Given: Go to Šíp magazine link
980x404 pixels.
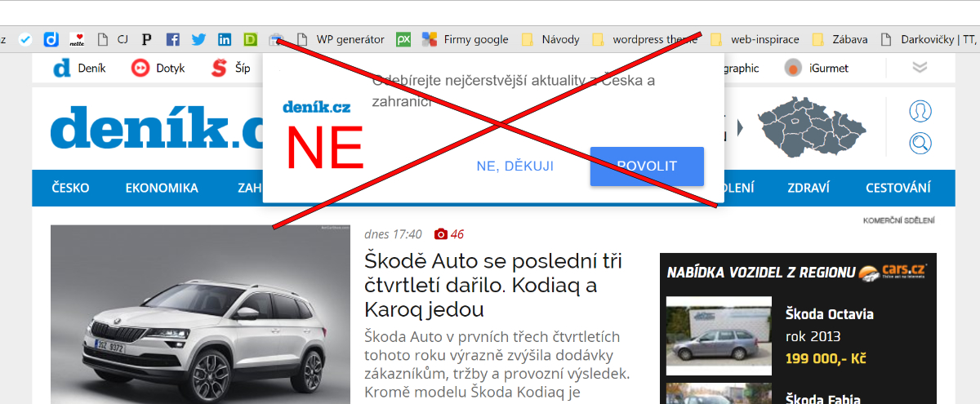Looking at the screenshot, I should [230, 69].
